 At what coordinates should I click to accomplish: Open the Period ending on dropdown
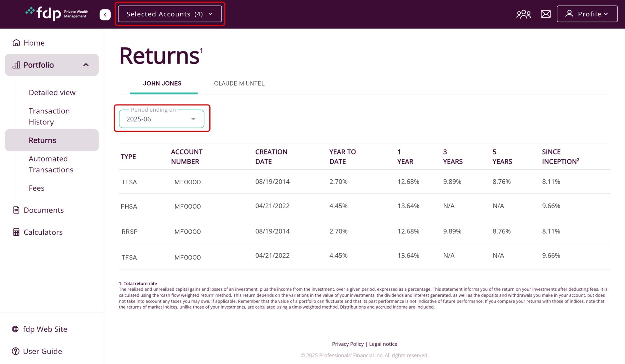pyautogui.click(x=162, y=119)
